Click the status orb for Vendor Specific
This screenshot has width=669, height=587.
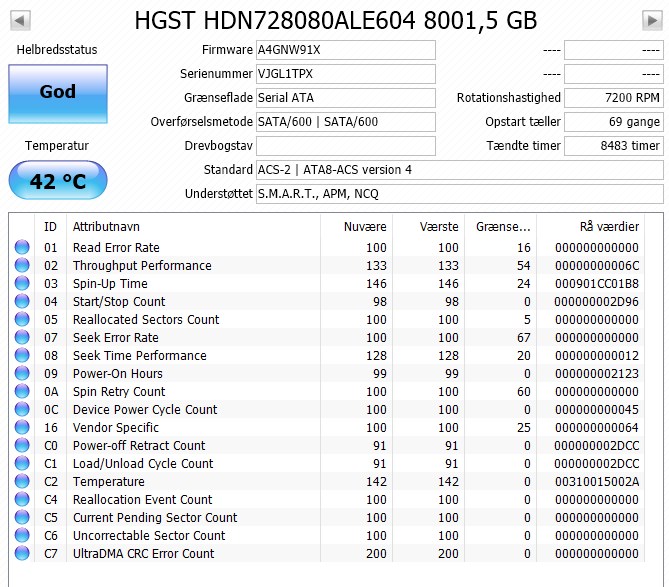pyautogui.click(x=22, y=427)
